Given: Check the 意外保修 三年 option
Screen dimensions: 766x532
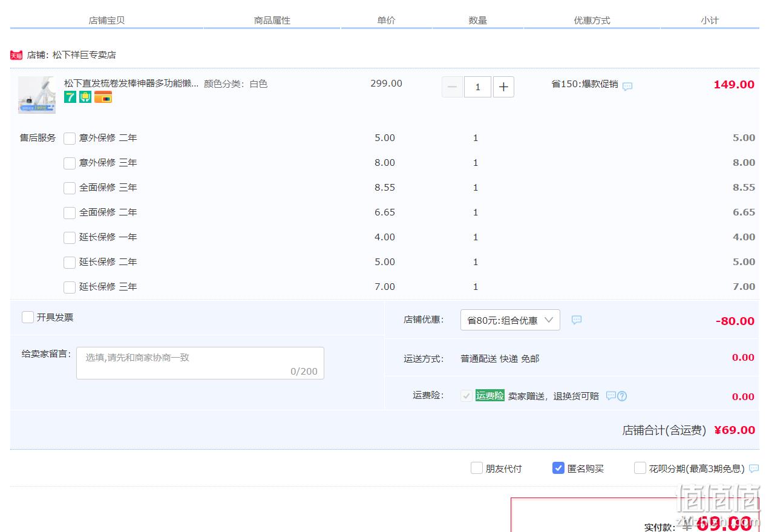Looking at the screenshot, I should pyautogui.click(x=70, y=163).
